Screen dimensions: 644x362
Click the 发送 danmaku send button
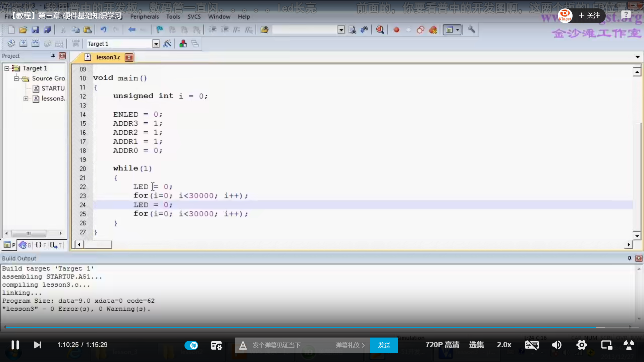pos(384,345)
